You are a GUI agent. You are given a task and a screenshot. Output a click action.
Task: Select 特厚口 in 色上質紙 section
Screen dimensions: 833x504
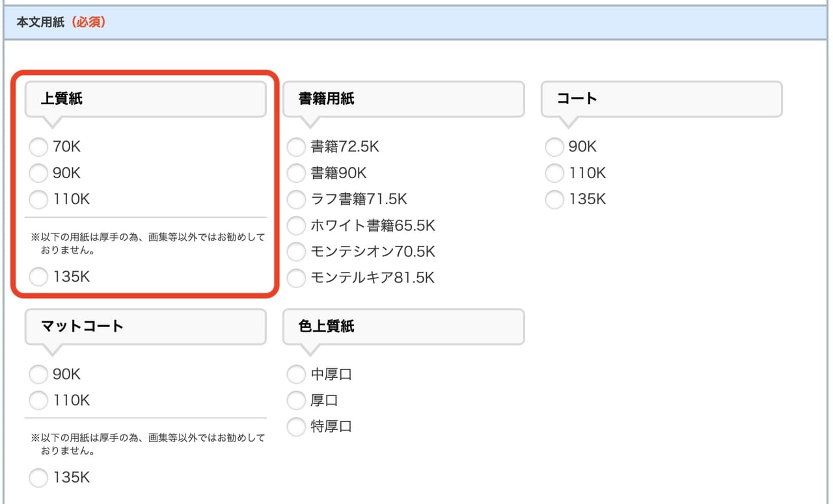tap(296, 427)
